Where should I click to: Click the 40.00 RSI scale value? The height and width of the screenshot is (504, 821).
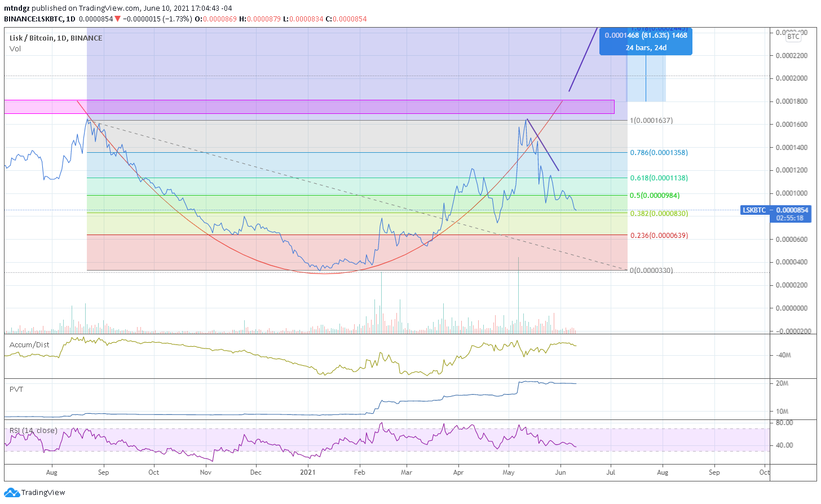(784, 445)
